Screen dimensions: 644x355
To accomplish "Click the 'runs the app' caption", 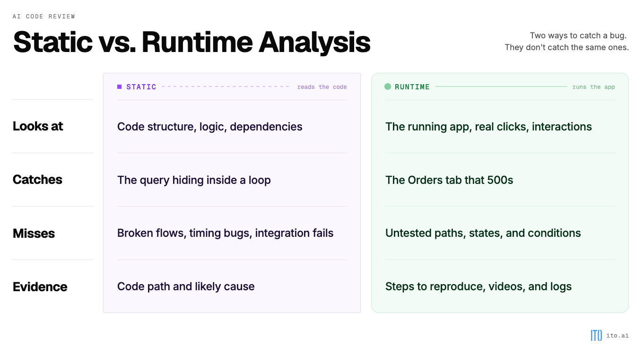I will 593,87.
